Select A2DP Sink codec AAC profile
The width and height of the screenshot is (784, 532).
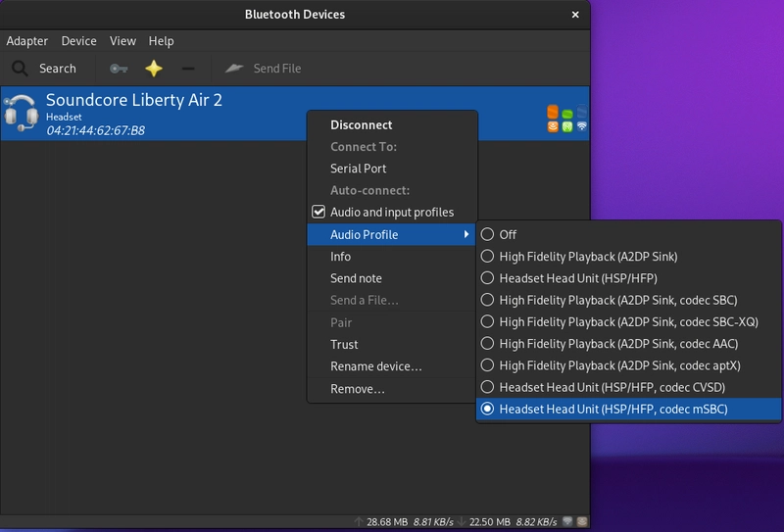tap(628, 344)
